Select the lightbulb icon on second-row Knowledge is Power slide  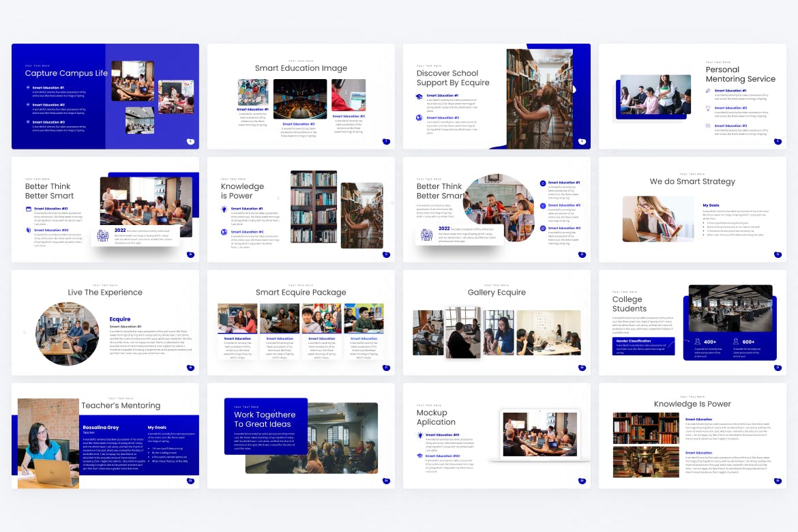(224, 209)
